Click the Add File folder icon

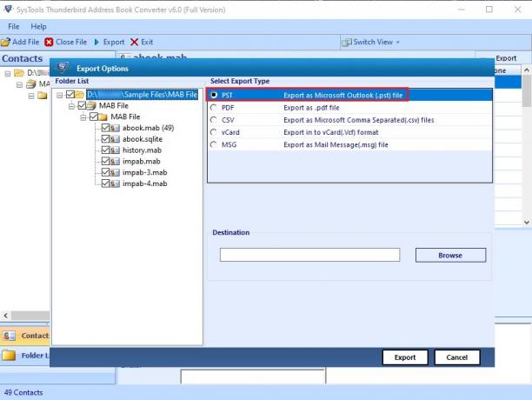(6, 42)
